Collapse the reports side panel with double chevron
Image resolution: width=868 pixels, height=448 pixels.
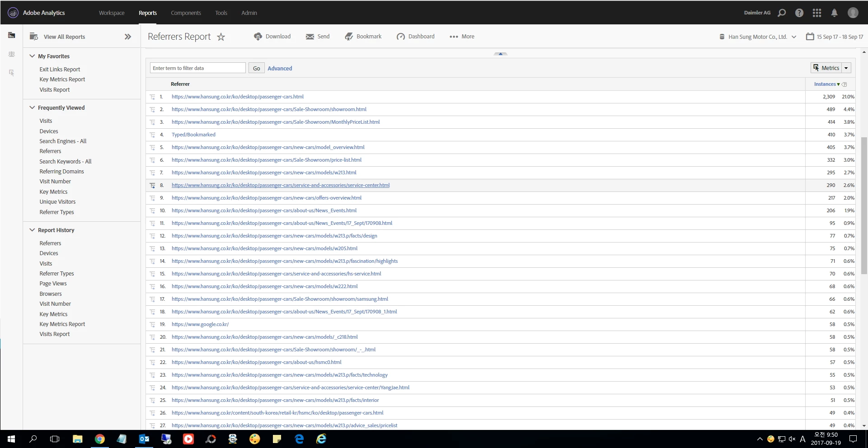pyautogui.click(x=128, y=37)
